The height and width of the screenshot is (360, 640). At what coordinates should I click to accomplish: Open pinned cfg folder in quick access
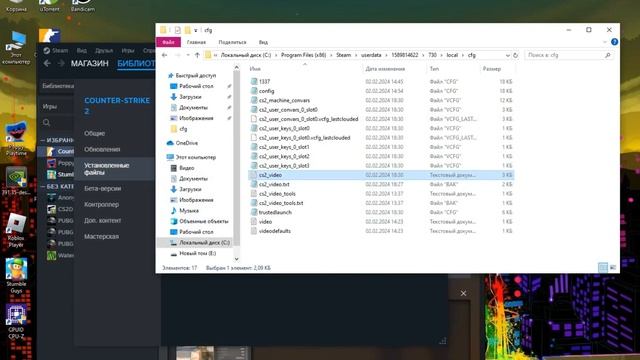click(183, 129)
